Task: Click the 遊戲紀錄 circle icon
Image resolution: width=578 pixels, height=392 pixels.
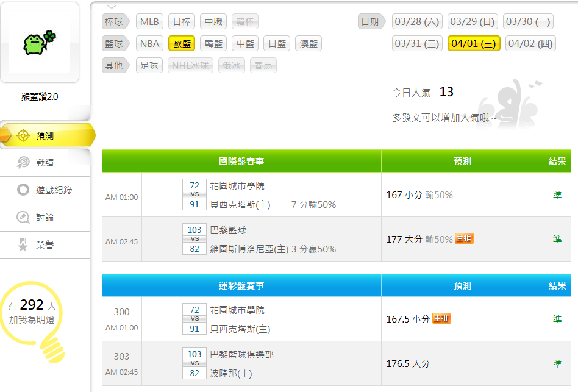Action: 23,190
